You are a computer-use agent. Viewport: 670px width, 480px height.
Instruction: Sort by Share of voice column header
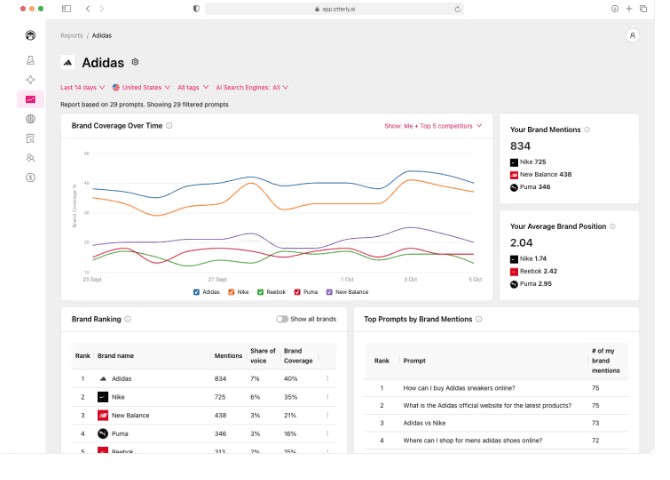tap(263, 356)
